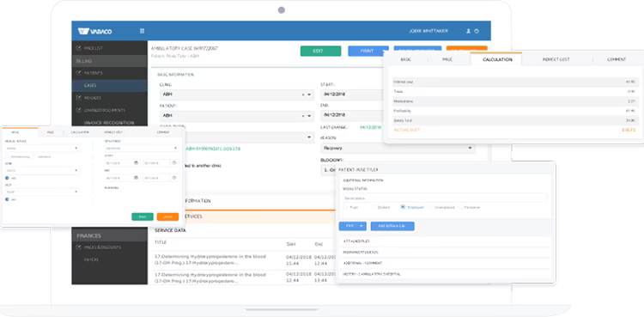Select service row starting 04/12/2018 11:44
This screenshot has height=317, width=644.
pos(245,259)
